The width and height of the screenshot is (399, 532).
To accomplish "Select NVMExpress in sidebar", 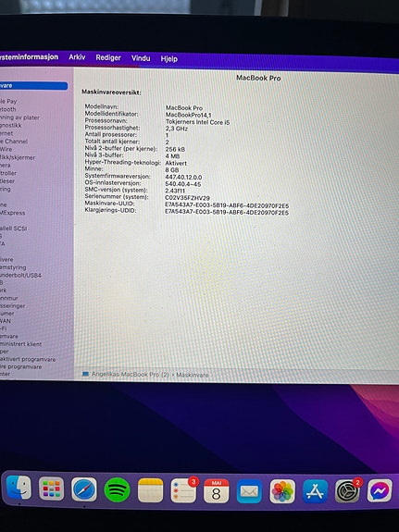I will pyautogui.click(x=13, y=213).
